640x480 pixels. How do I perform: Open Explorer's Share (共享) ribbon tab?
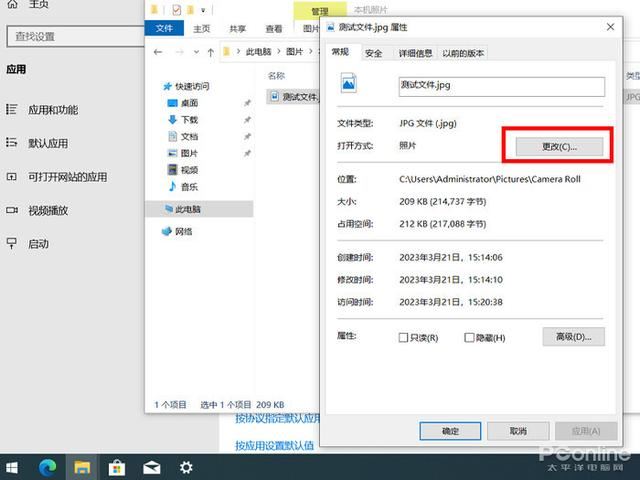coord(238,29)
